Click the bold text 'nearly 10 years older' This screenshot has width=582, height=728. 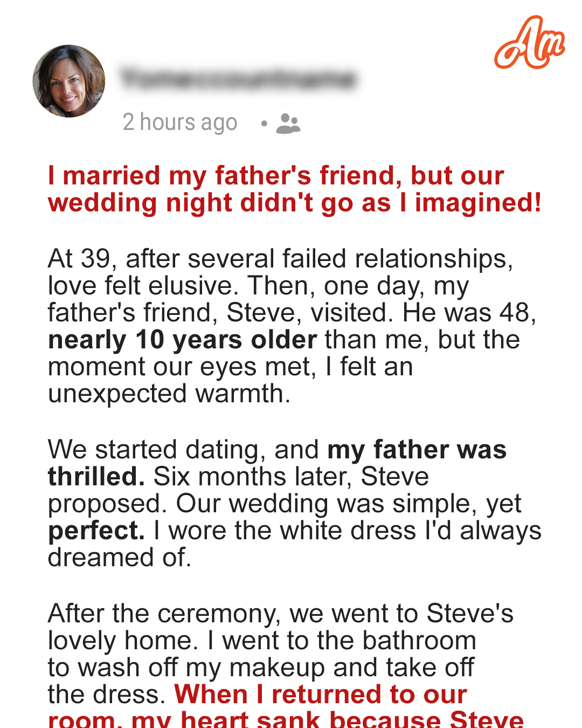click(x=183, y=340)
